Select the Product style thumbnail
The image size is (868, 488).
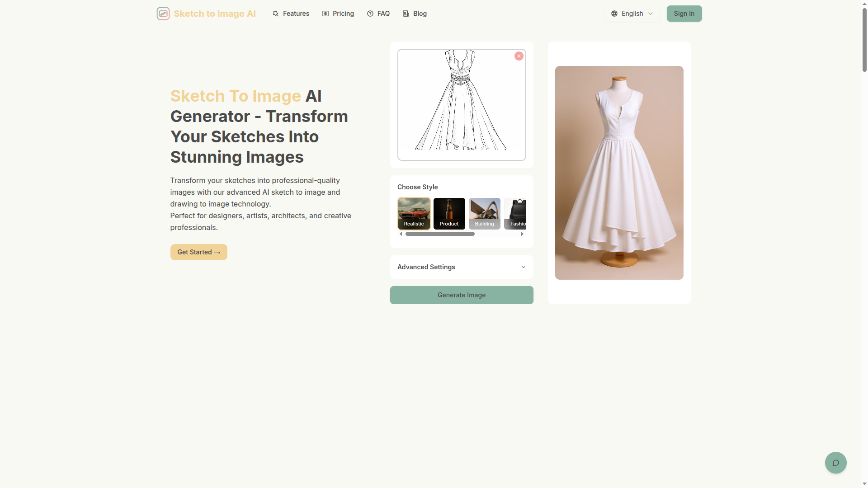(x=449, y=214)
